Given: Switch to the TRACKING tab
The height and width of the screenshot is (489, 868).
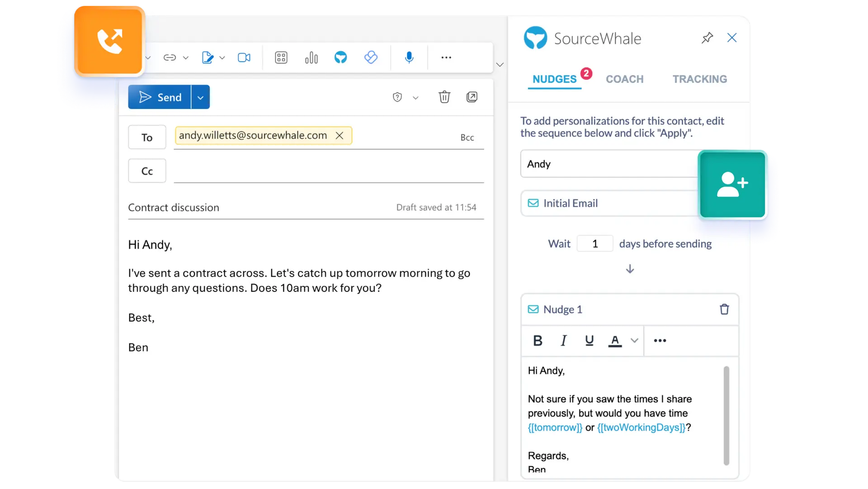Looking at the screenshot, I should [699, 79].
